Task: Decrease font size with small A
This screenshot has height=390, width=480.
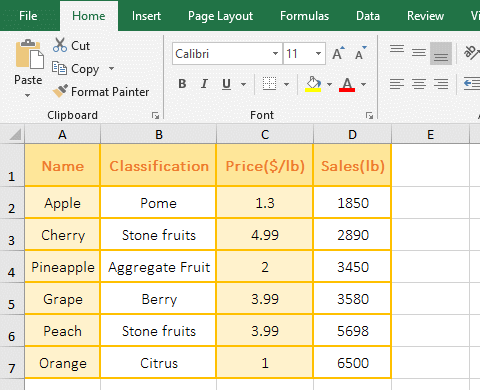Action: 360,54
